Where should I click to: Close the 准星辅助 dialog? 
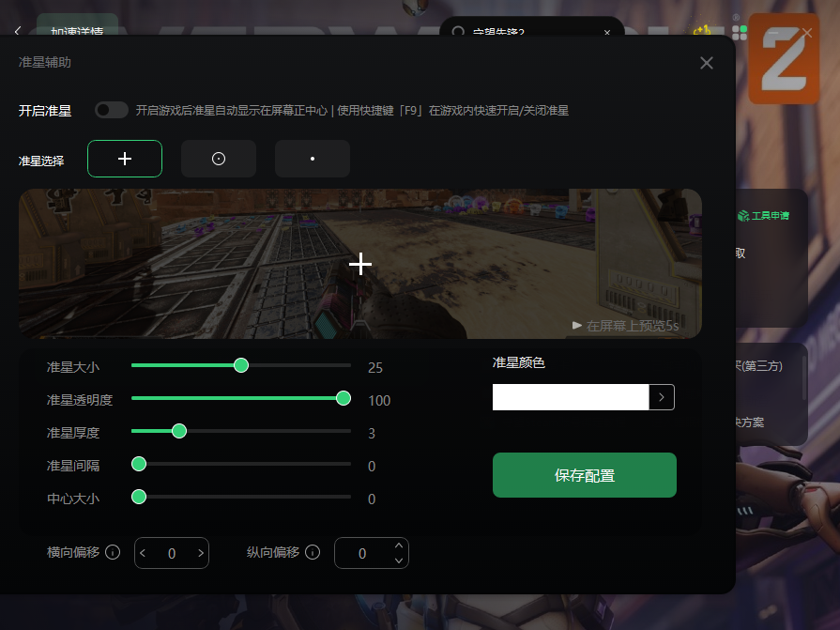click(x=706, y=63)
